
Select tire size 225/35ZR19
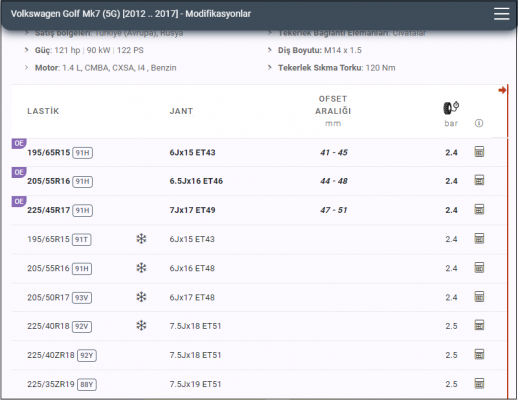coord(51,384)
